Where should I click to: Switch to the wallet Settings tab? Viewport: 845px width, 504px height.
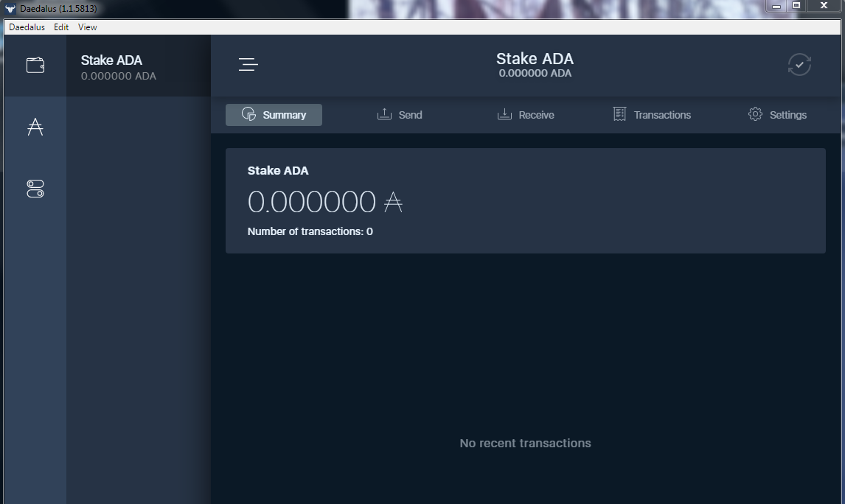point(778,115)
